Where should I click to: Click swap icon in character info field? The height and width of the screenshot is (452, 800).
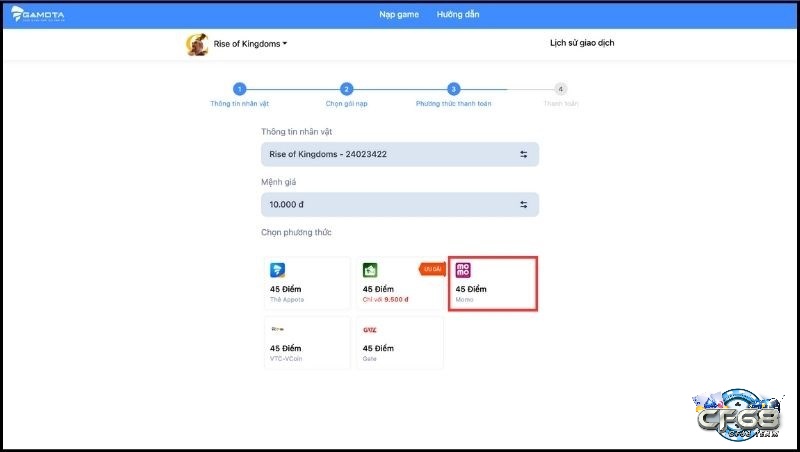tap(523, 154)
